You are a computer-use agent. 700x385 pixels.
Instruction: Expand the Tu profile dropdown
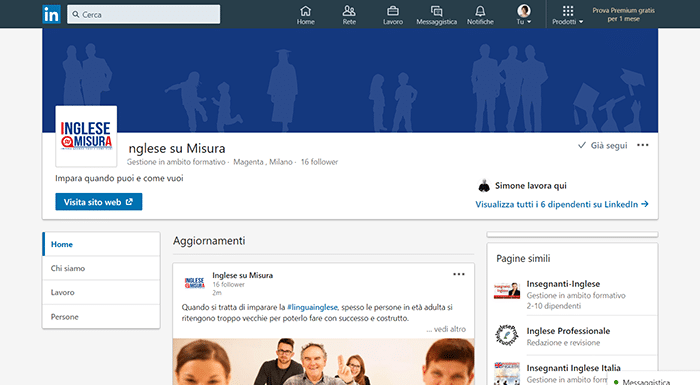[x=524, y=15]
